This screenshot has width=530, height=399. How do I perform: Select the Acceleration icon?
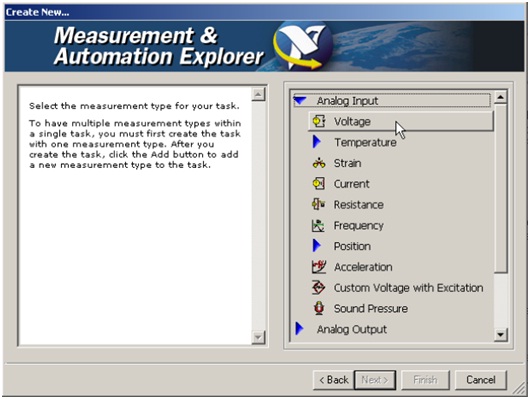coord(318,267)
